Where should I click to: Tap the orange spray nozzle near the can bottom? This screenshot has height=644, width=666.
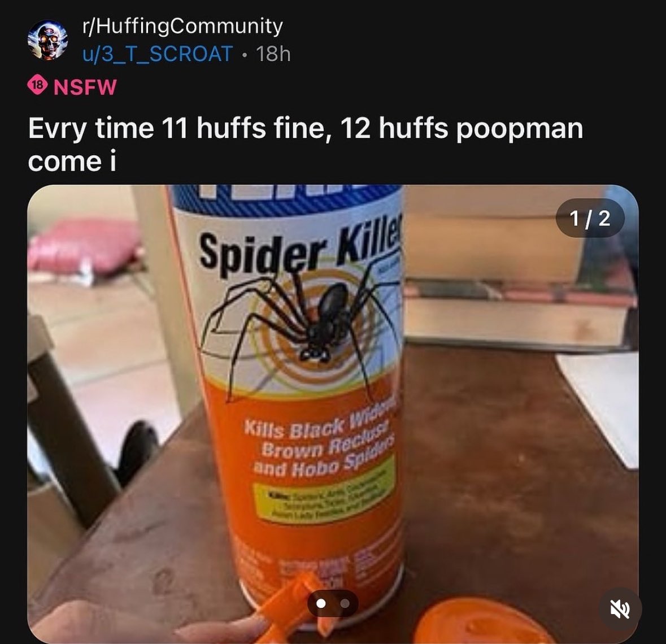(293, 607)
